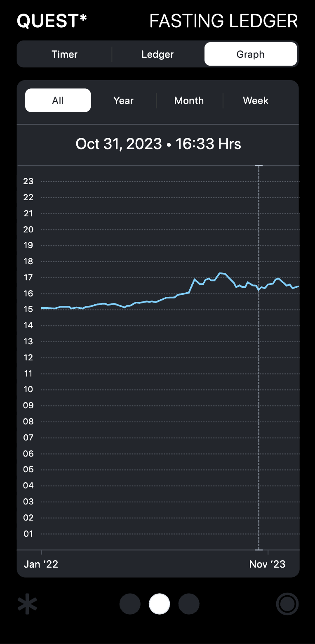Screen dimensions: 315x644
Task: Click the blue line's highest peak
Action: point(222,273)
